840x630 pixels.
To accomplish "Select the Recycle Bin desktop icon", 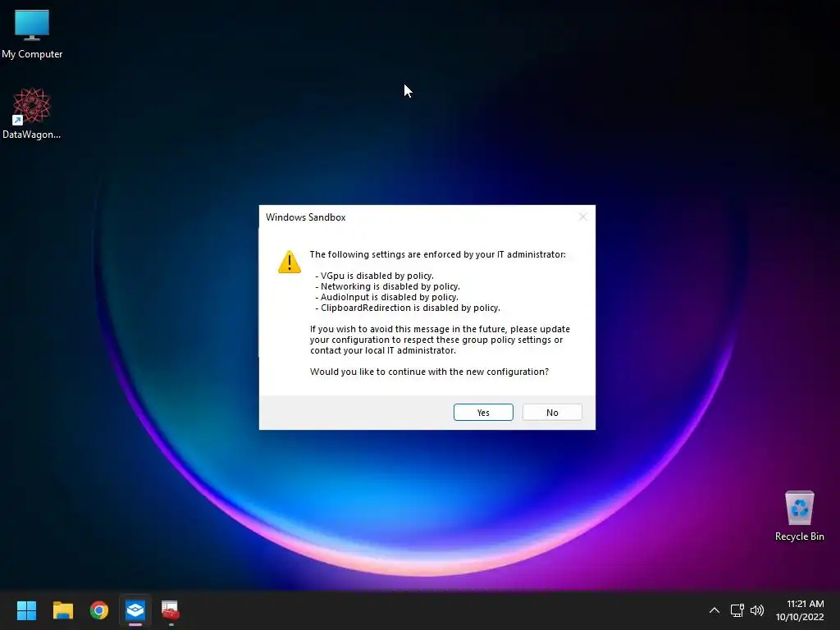I will [799, 516].
